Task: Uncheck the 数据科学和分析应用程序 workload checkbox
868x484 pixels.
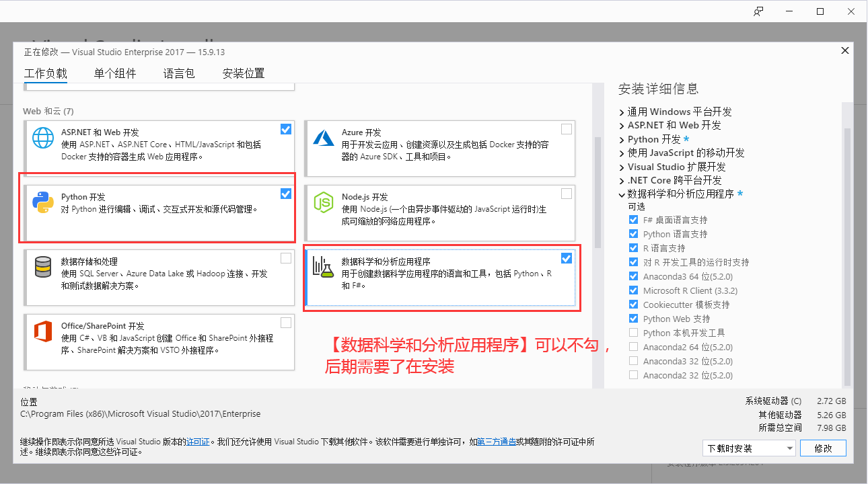Action: point(567,258)
